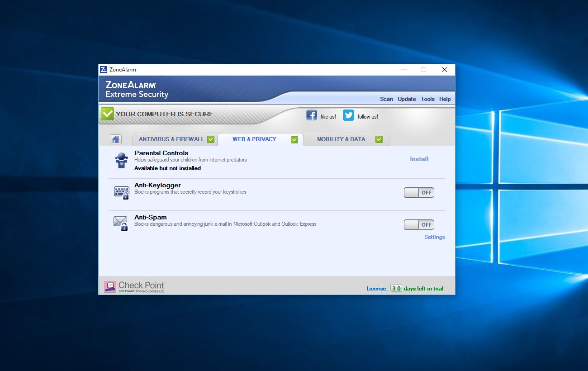Switch to the Mobility & Data tab
Image resolution: width=588 pixels, height=371 pixels.
coord(346,139)
